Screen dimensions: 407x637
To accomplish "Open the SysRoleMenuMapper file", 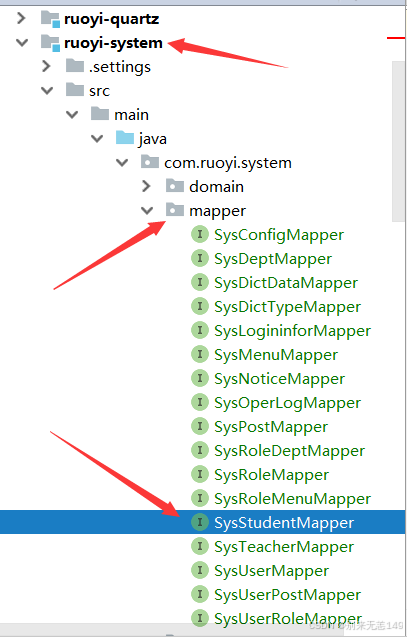I will pyautogui.click(x=292, y=498).
